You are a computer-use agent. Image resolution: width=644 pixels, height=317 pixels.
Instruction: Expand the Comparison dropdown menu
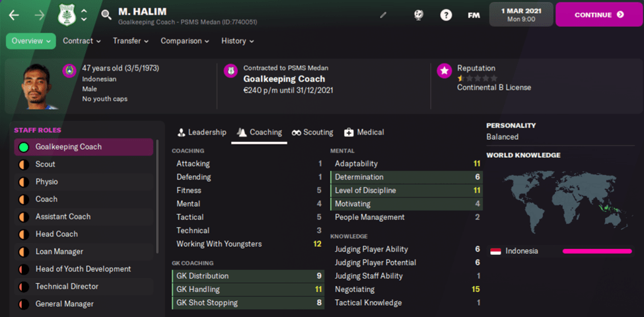pyautogui.click(x=185, y=41)
